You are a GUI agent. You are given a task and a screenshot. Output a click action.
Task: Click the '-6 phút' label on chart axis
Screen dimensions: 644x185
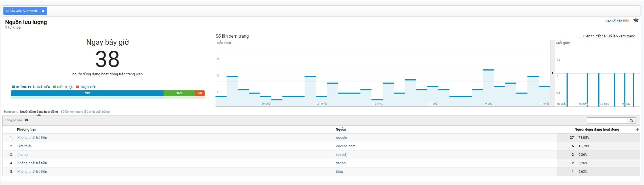489,104
